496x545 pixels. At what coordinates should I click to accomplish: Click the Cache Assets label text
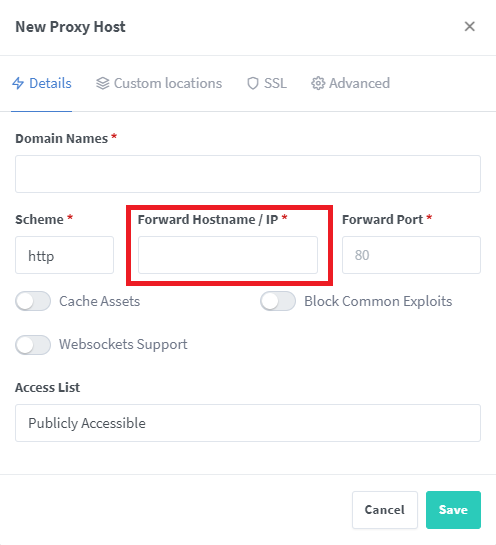click(99, 301)
